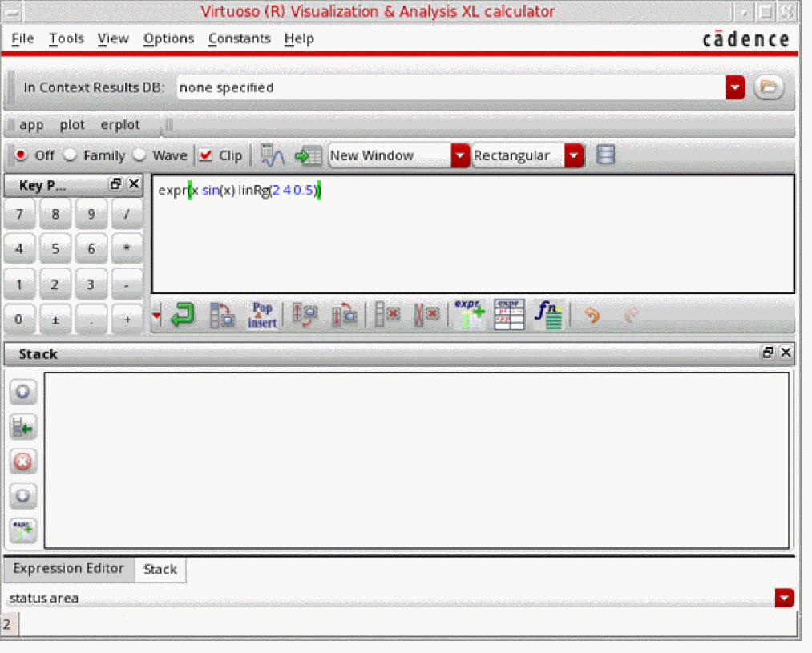
Task: Click keypad divide key
Action: tap(127, 213)
